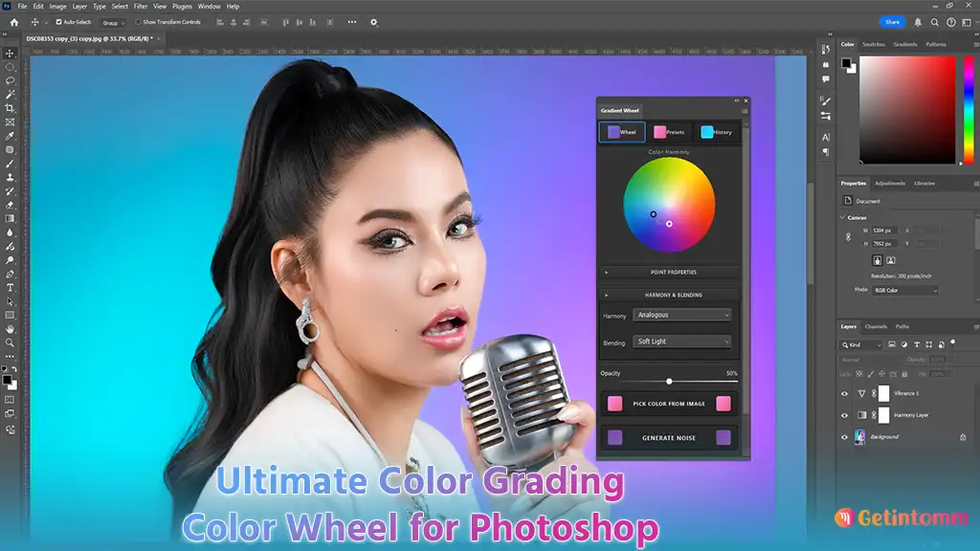
Task: Open the History tab in Gradient Wheel
Action: point(716,132)
